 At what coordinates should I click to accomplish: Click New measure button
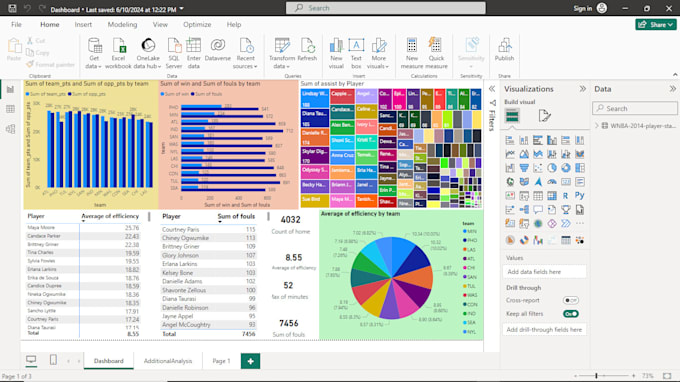click(x=412, y=53)
